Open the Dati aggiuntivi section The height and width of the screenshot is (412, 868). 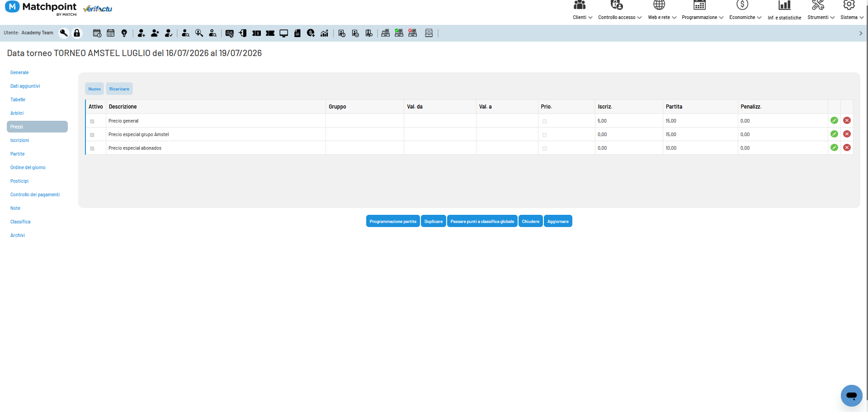pyautogui.click(x=25, y=86)
